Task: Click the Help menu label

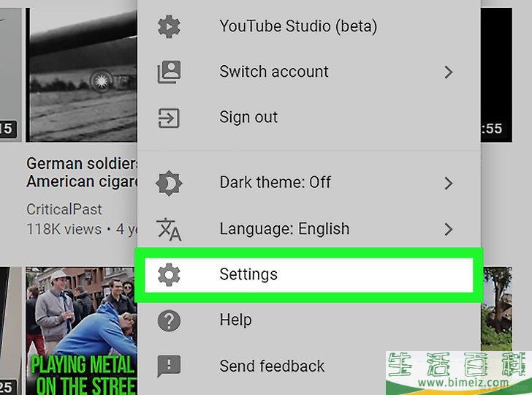Action: (236, 320)
